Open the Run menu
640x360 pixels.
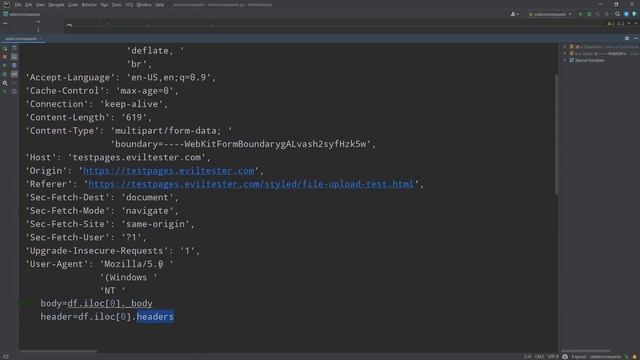click(104, 5)
